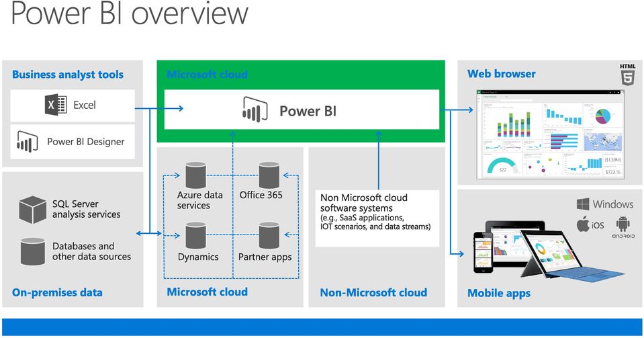Click the Azure data services label
644x338 pixels.
pyautogui.click(x=199, y=200)
